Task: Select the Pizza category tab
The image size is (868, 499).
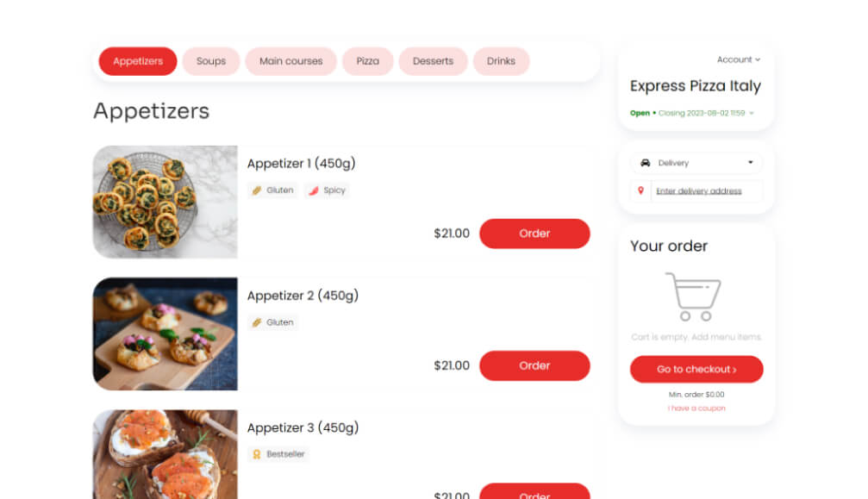Action: click(x=367, y=61)
